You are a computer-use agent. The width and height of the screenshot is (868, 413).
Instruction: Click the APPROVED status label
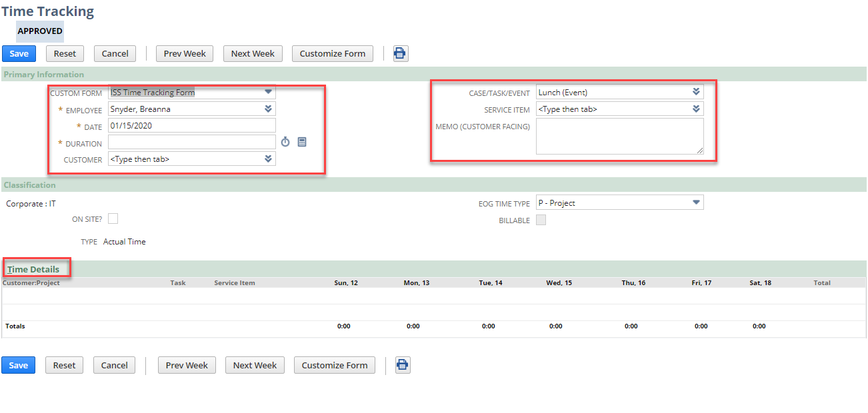point(40,31)
